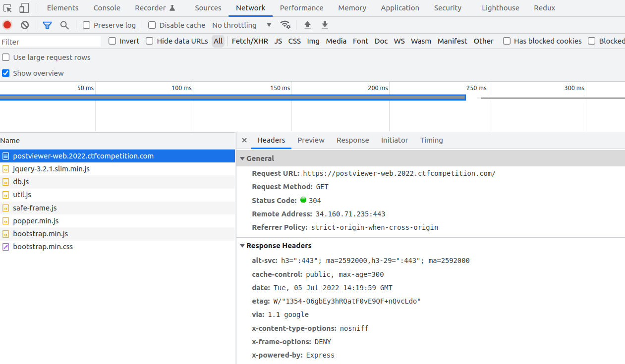This screenshot has width=625, height=364.
Task: Open the Console panel
Action: pyautogui.click(x=107, y=8)
